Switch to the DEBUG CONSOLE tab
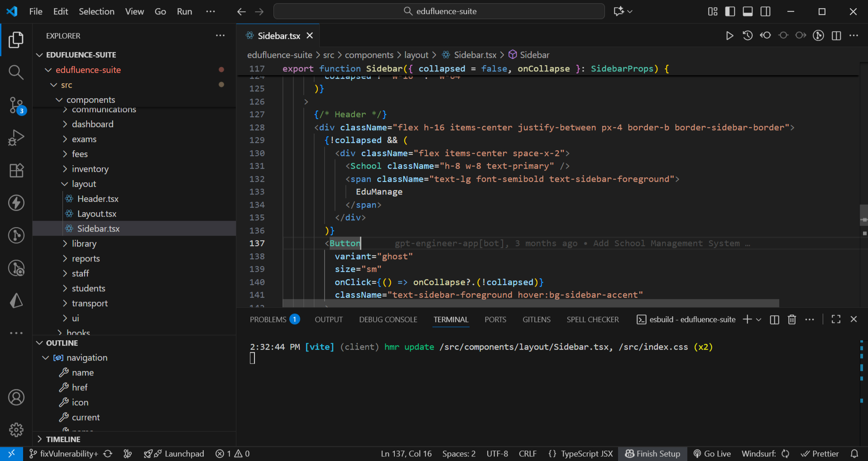 pyautogui.click(x=388, y=319)
